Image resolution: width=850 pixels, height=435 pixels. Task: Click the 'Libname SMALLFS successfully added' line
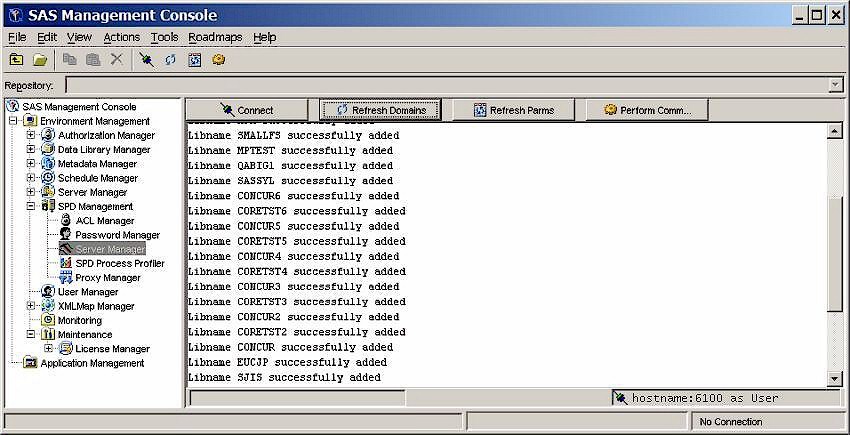tap(293, 135)
